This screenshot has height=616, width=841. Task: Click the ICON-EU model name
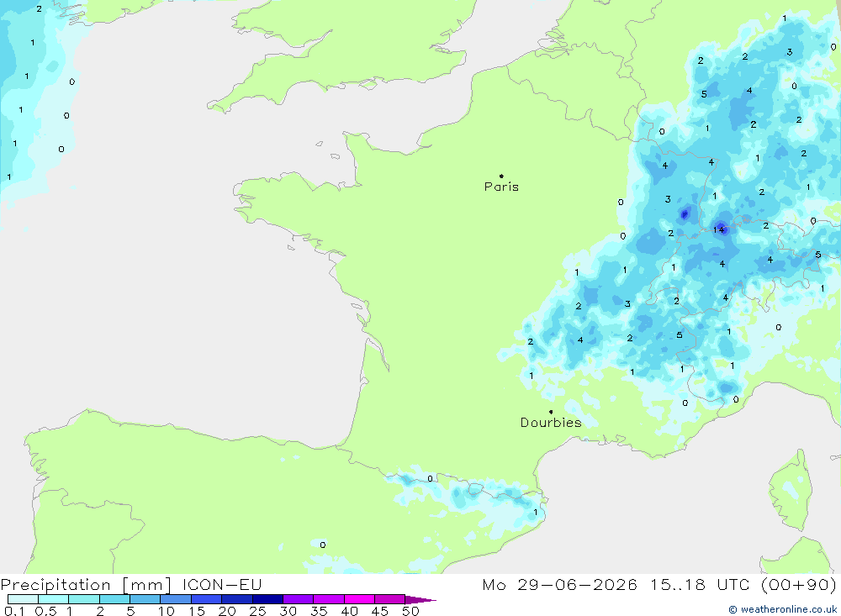pos(222,585)
